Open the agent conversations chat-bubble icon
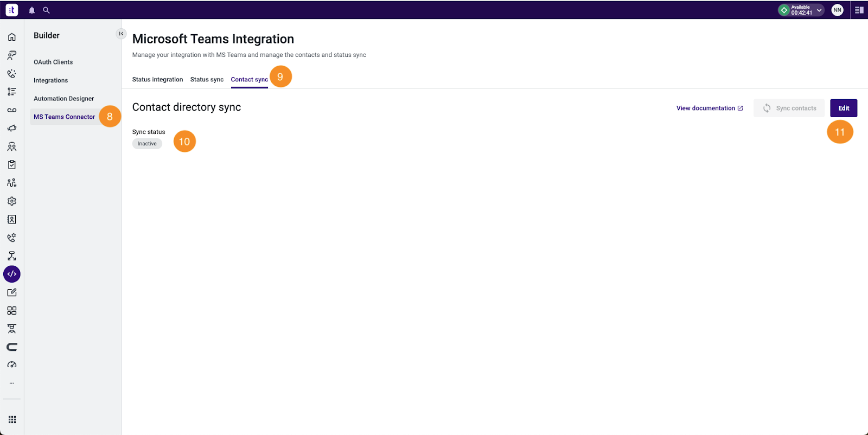Viewport: 868px width, 435px height. (12, 55)
